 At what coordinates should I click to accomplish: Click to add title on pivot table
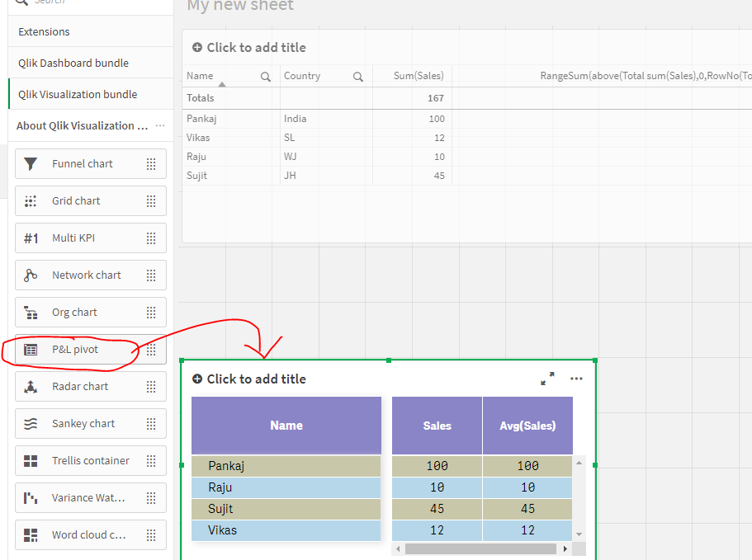click(x=256, y=379)
